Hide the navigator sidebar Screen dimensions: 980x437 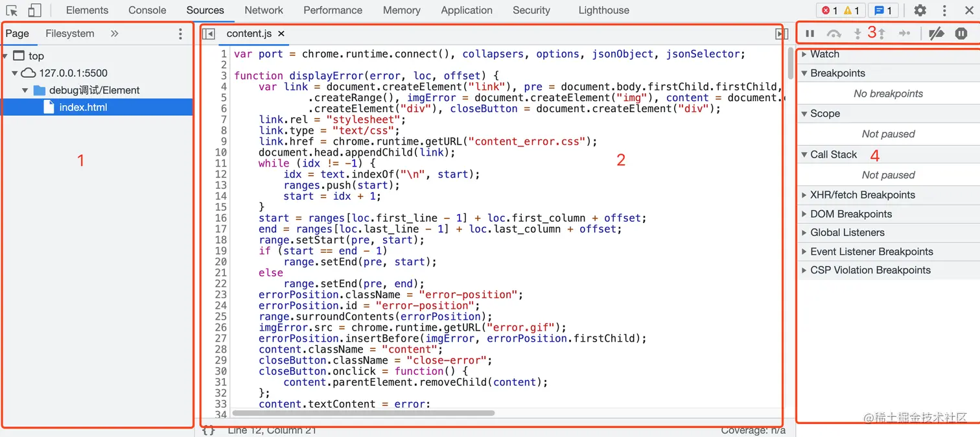click(209, 34)
